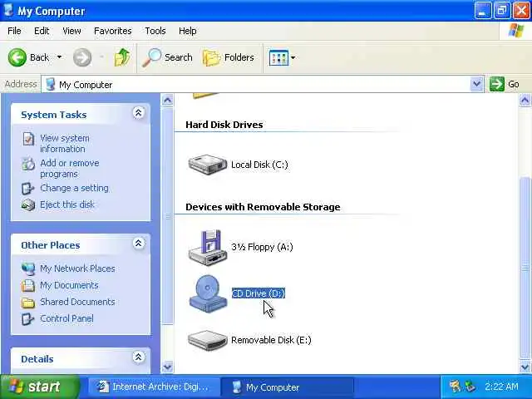Click View system information link
Image resolution: width=532 pixels, height=399 pixels.
(x=65, y=144)
